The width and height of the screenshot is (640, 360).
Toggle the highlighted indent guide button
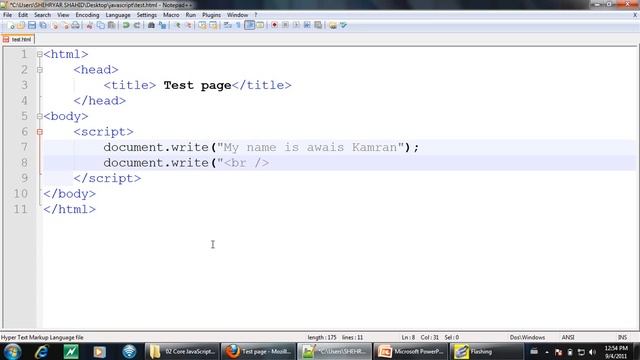pos(249,25)
